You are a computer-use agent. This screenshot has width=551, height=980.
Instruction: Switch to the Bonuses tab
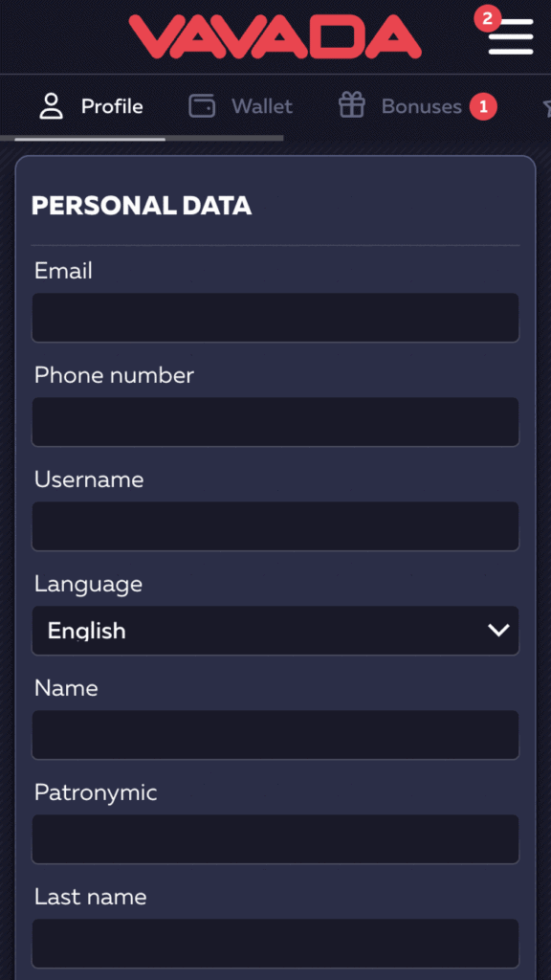point(417,106)
